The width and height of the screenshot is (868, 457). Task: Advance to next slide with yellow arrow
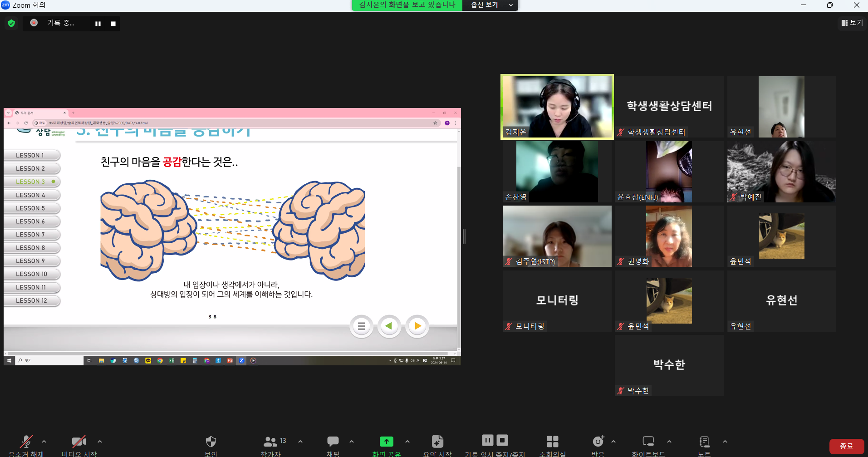click(417, 326)
